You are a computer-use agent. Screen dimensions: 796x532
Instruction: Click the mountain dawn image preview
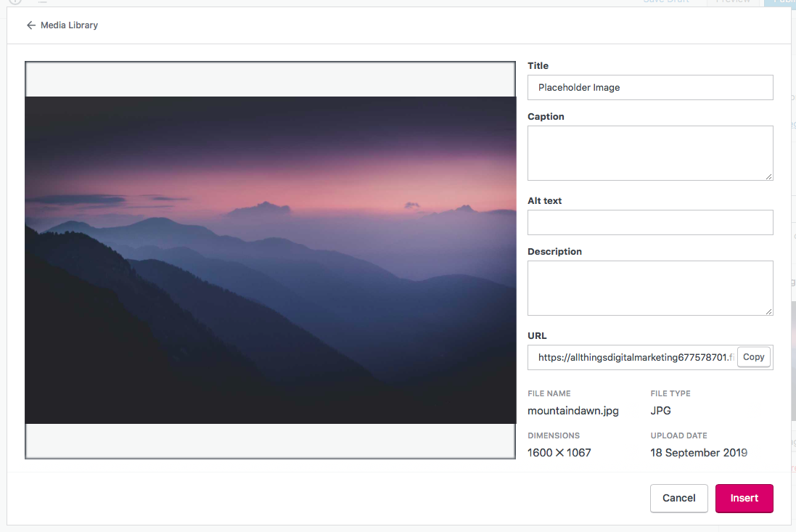tap(270, 260)
